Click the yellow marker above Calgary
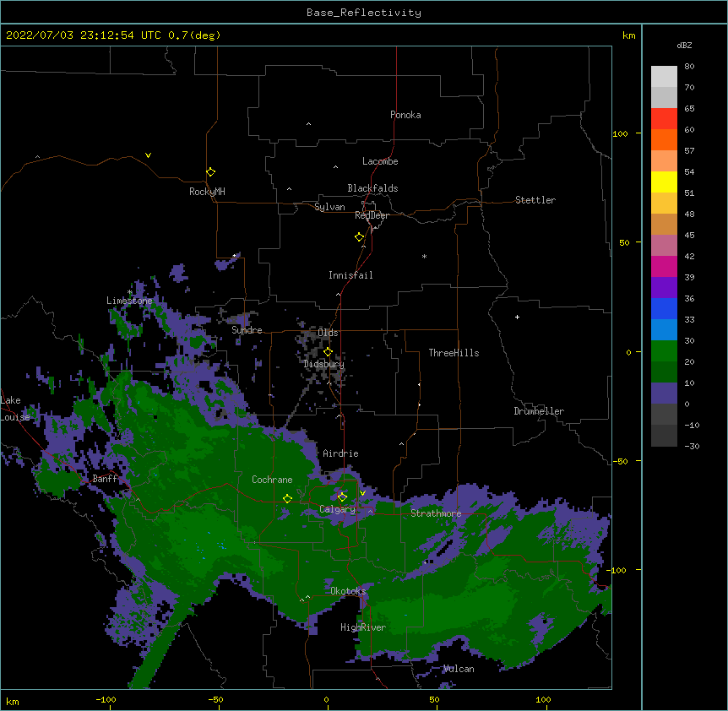The width and height of the screenshot is (728, 711). point(342,497)
